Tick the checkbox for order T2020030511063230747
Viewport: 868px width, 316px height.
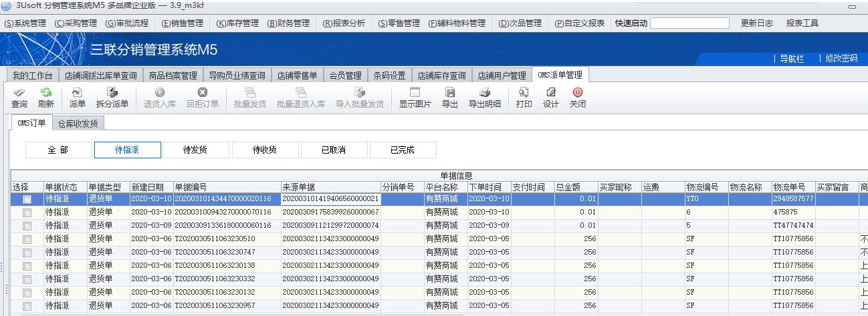[27, 252]
